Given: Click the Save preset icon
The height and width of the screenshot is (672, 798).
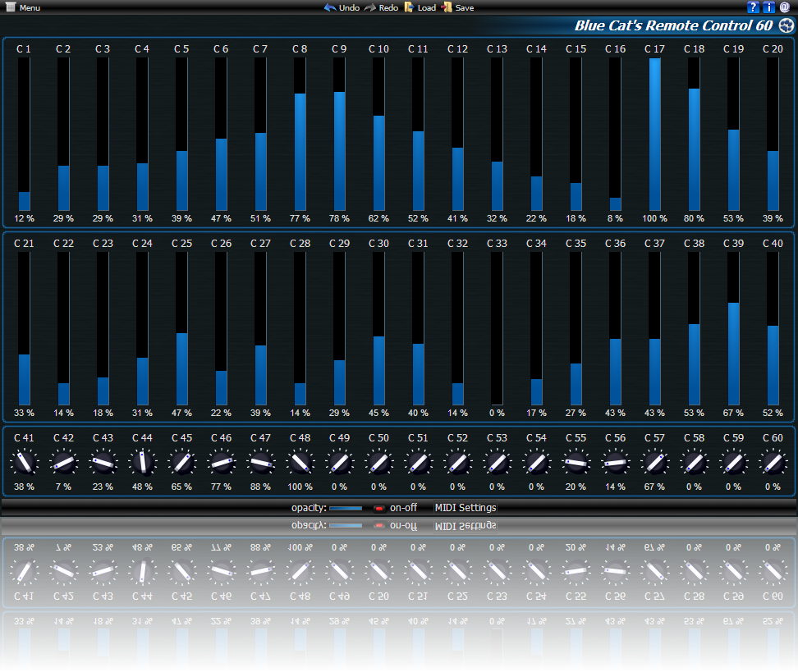Looking at the screenshot, I should tap(447, 7).
